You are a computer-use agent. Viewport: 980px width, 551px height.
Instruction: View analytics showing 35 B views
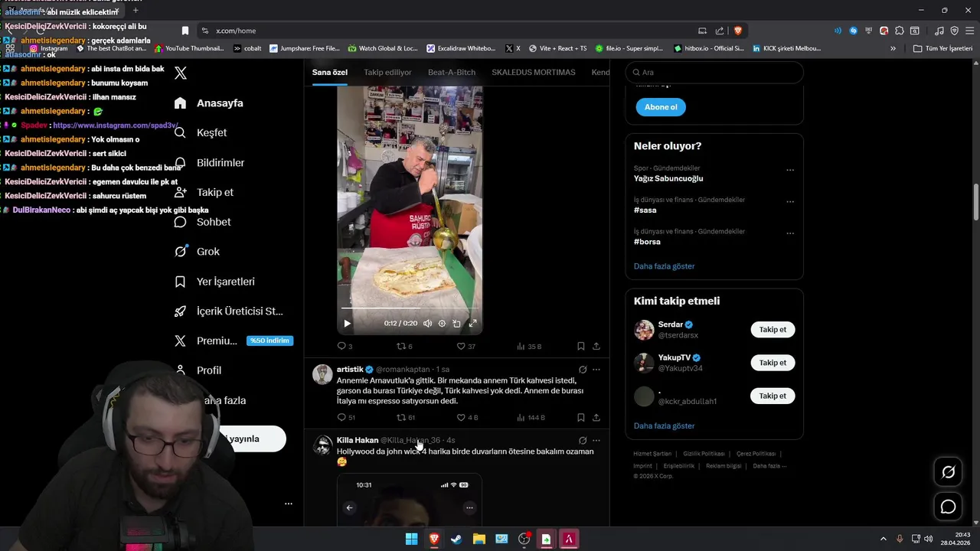pos(529,346)
